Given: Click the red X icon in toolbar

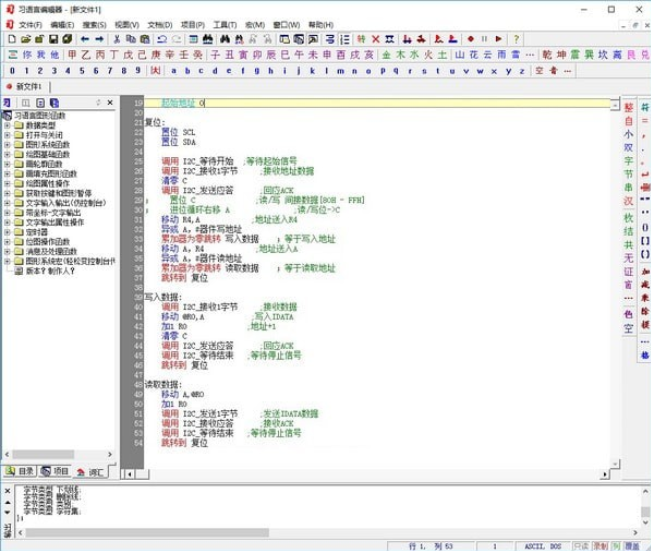Looking at the screenshot, I should point(376,39).
